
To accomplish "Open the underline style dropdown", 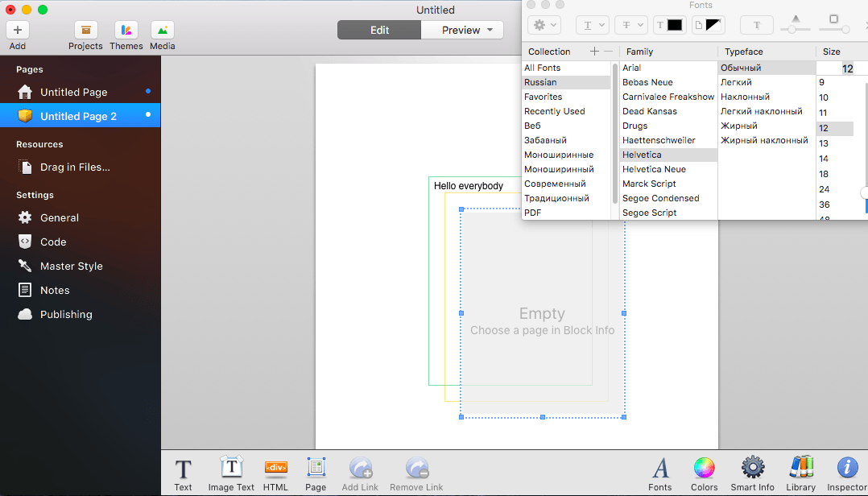I will coord(593,25).
